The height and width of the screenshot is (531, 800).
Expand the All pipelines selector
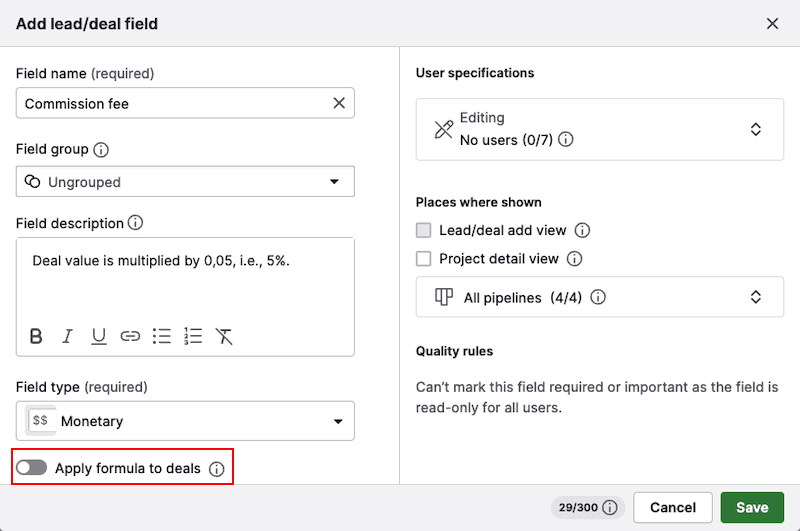[599, 297]
